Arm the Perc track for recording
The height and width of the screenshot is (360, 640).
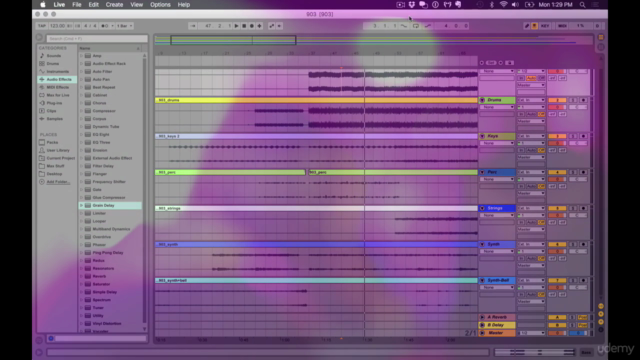[x=583, y=172]
